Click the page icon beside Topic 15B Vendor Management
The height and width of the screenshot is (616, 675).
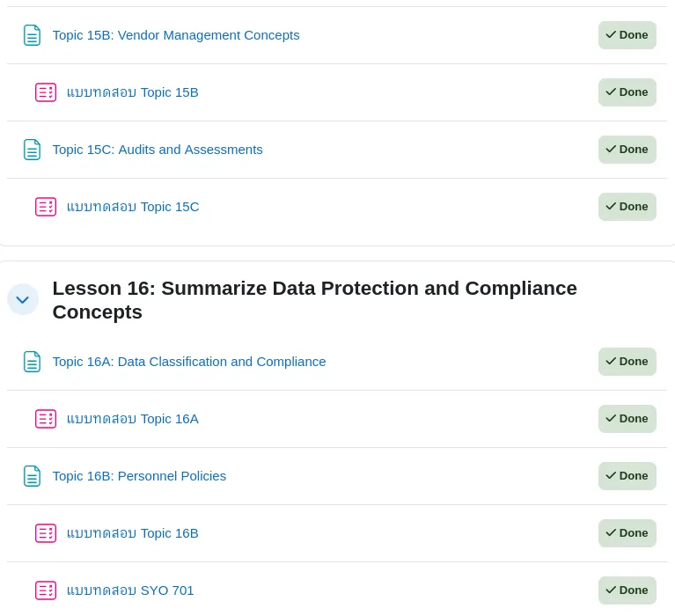[x=32, y=35]
